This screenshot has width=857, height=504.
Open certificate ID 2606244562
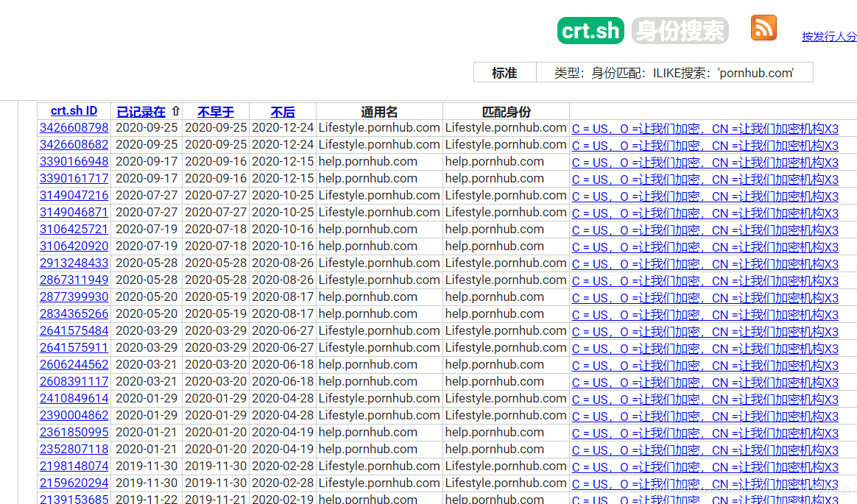pyautogui.click(x=74, y=365)
